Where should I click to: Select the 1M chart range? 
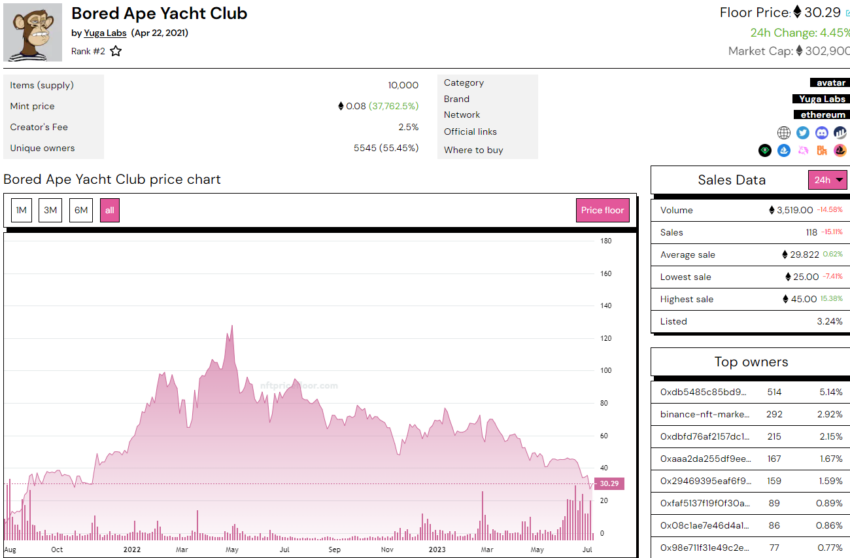(21, 210)
